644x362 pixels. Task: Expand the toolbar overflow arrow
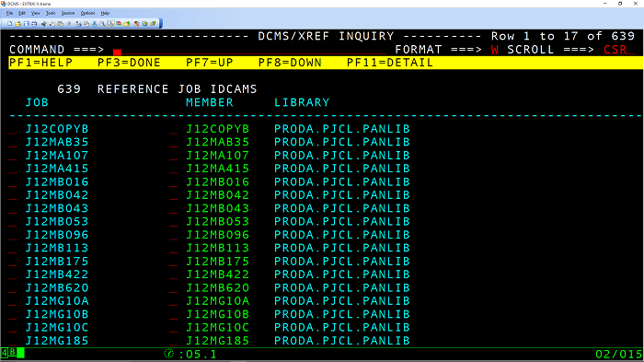pos(161,26)
